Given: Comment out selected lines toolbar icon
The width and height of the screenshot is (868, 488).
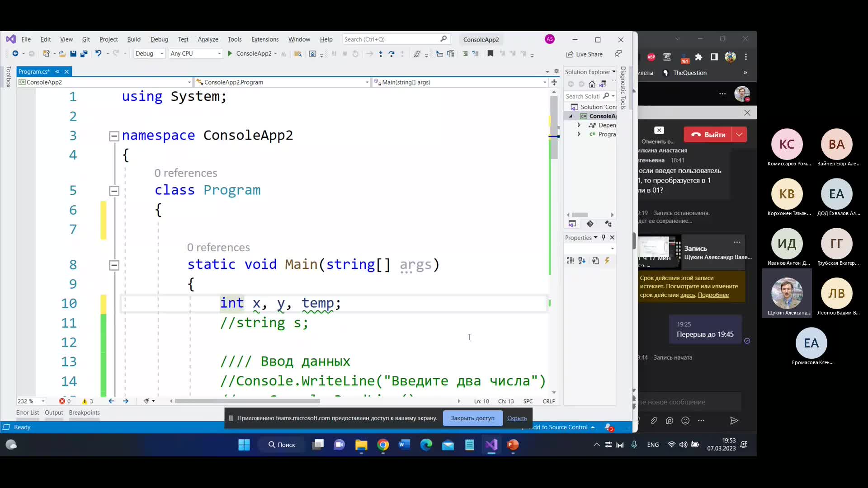Looking at the screenshot, I should pyautogui.click(x=465, y=54).
